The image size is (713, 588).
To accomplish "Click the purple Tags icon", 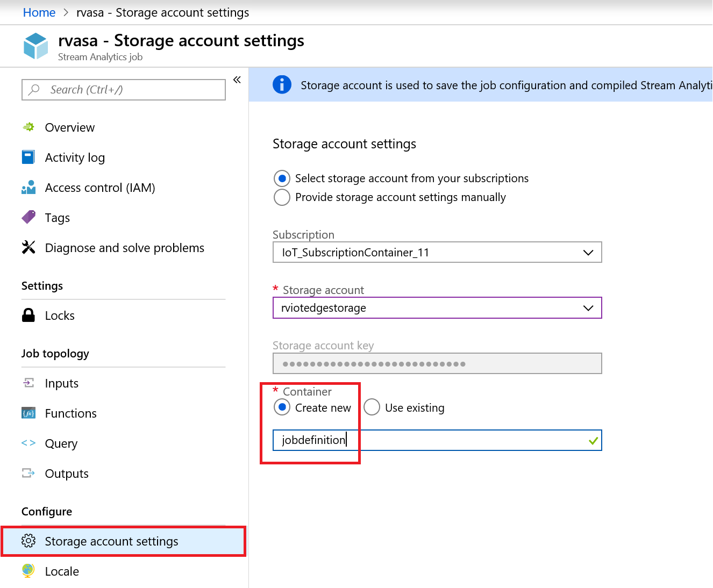I will point(28,217).
